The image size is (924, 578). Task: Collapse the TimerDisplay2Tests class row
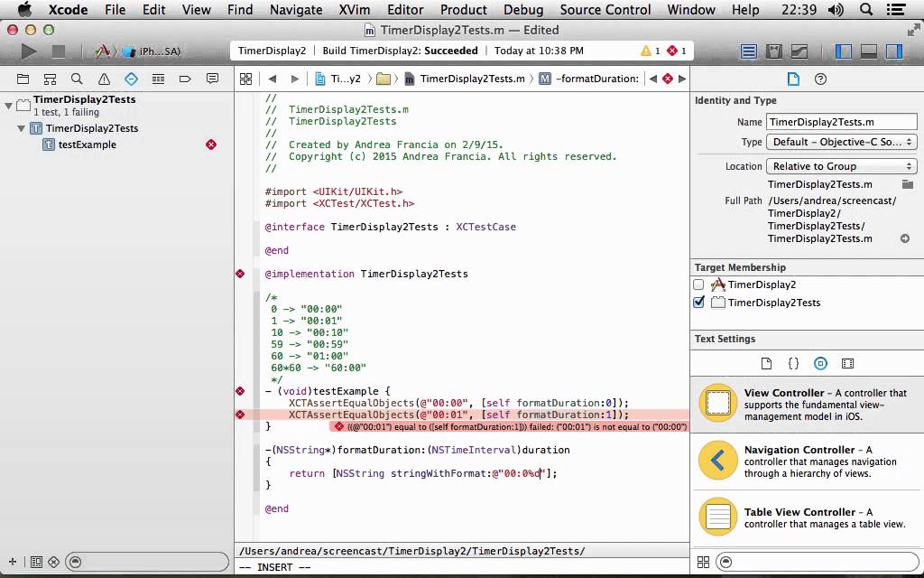tap(22, 128)
